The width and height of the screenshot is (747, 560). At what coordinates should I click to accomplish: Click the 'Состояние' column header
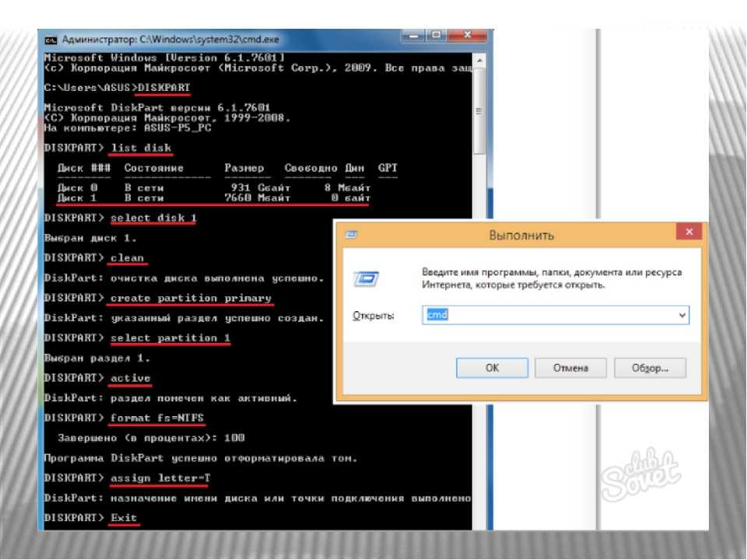[x=154, y=168]
